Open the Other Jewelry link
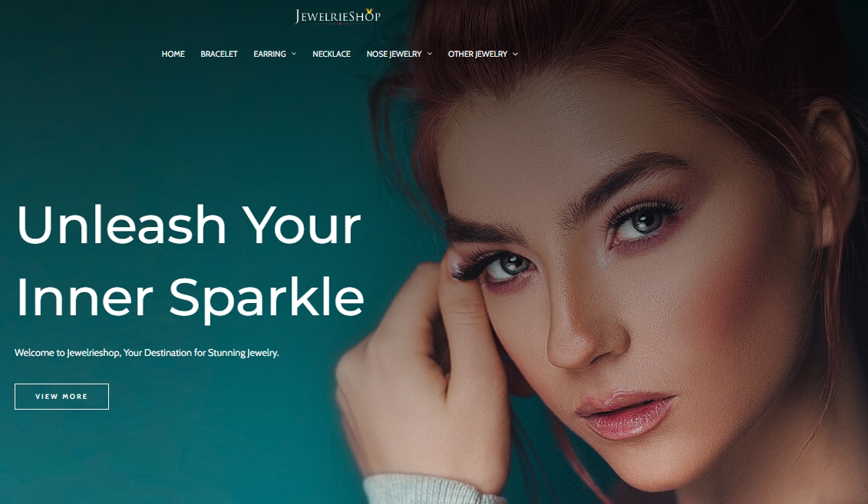868x504 pixels. [x=477, y=54]
